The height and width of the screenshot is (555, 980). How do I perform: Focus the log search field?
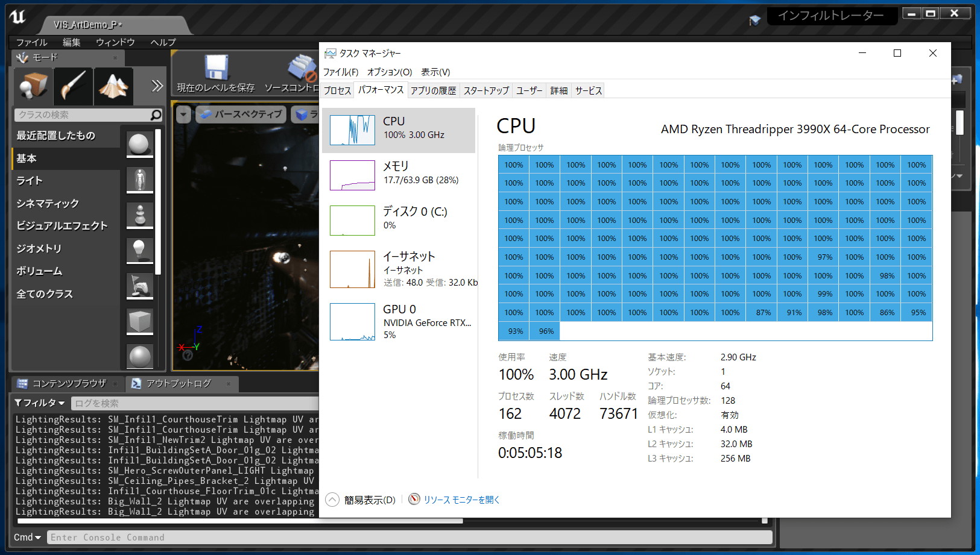coord(195,403)
